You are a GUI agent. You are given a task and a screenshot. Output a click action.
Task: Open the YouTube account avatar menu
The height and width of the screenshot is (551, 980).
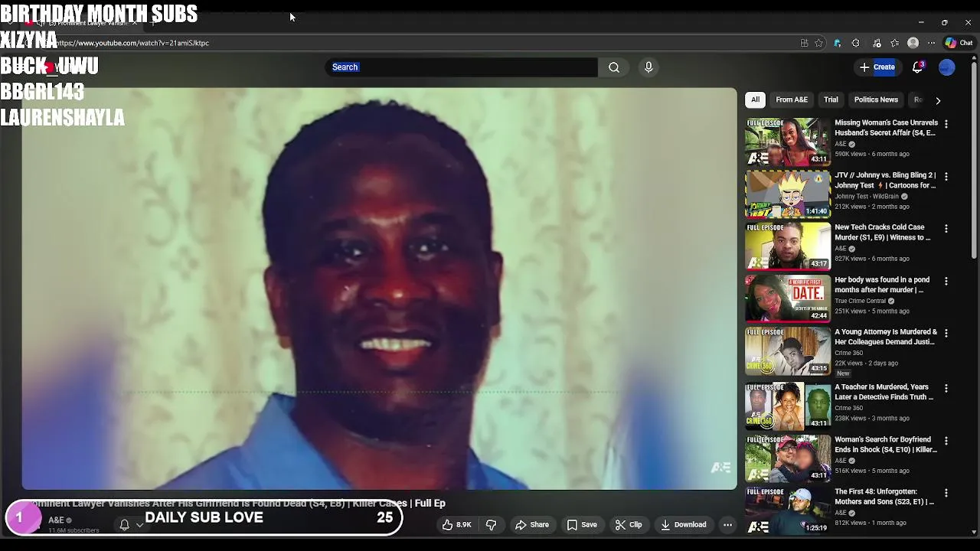pos(947,67)
